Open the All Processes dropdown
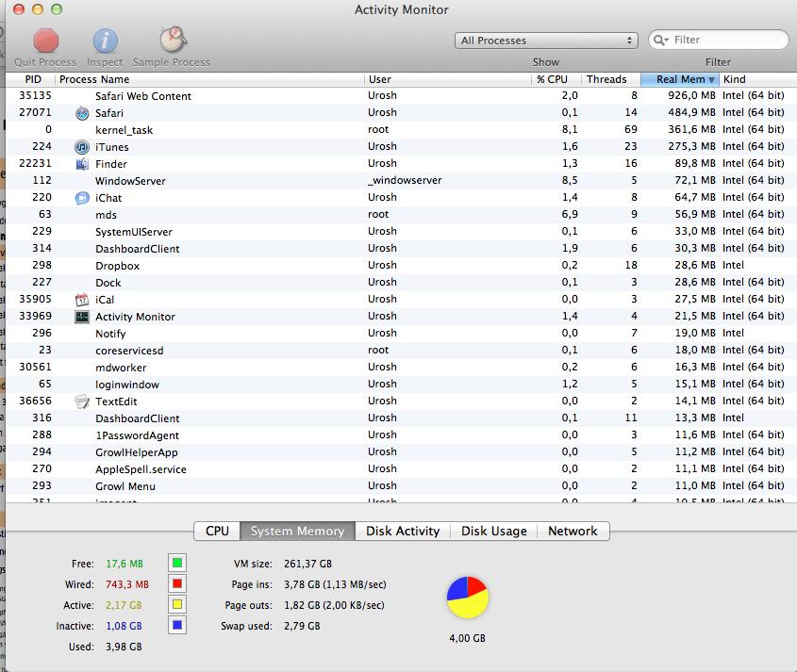 [546, 41]
